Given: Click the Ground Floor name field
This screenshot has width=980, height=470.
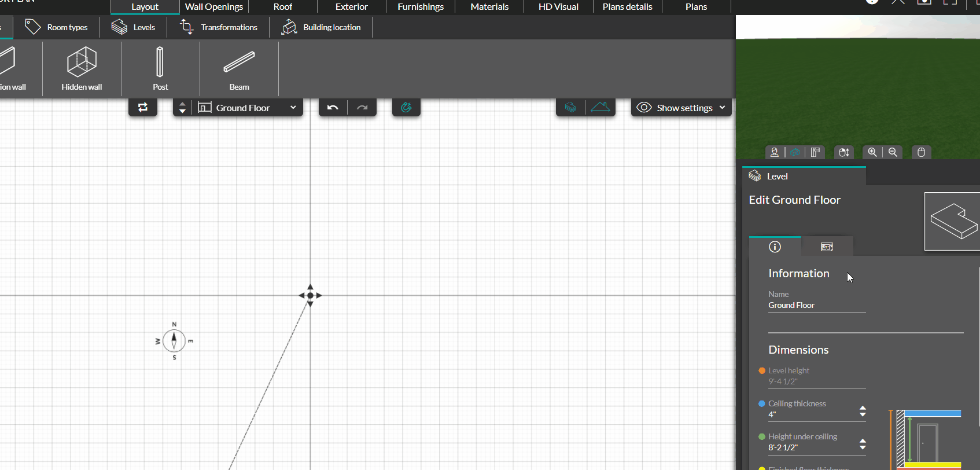Looking at the screenshot, I should click(816, 305).
